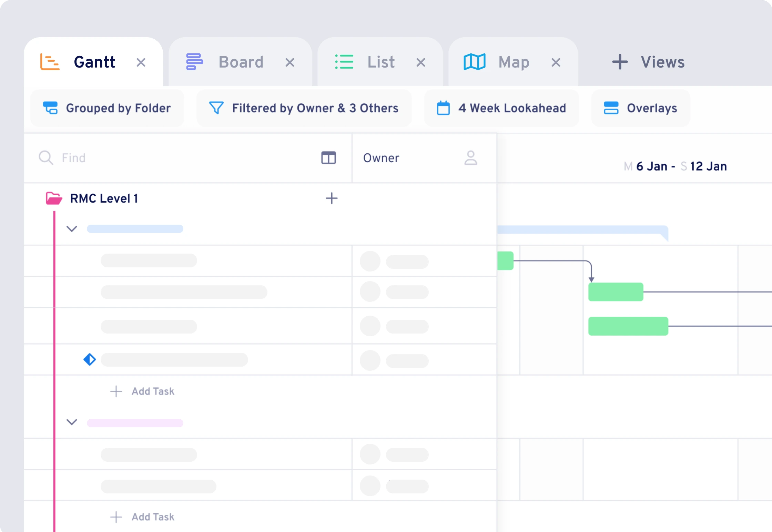This screenshot has width=772, height=532.
Task: Switch to the Map view tab
Action: click(x=514, y=62)
